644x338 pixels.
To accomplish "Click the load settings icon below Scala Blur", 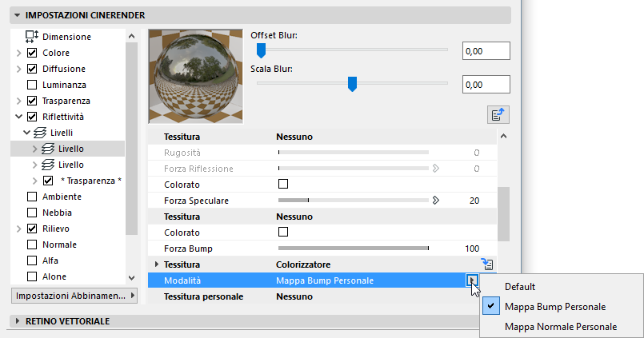I will pyautogui.click(x=498, y=114).
